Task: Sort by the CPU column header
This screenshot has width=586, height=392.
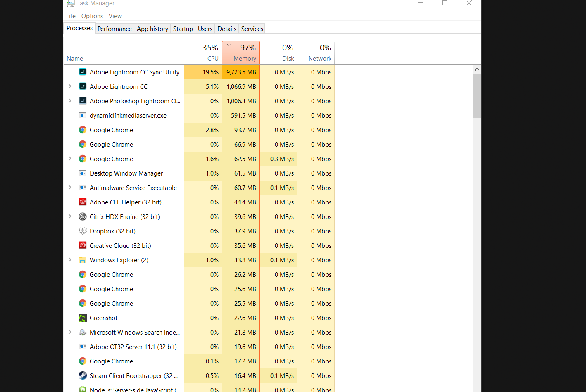Action: 203,53
